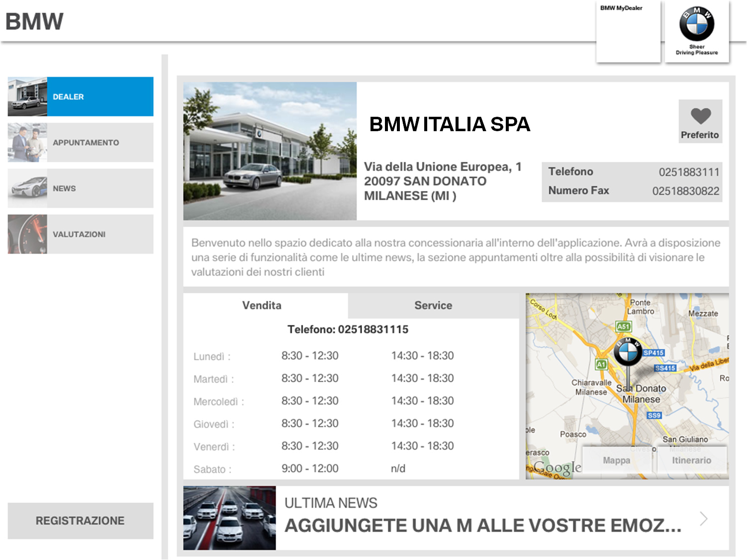Select the Vendita tab
747x560 pixels.
[262, 306]
